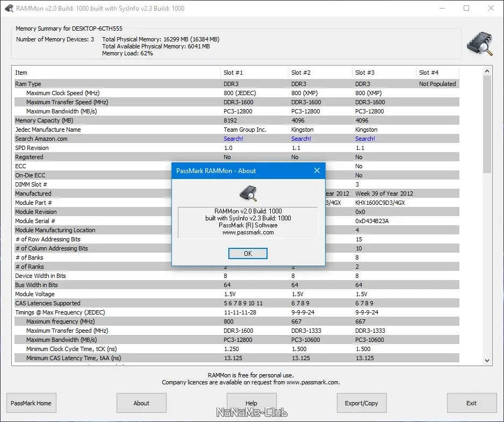The height and width of the screenshot is (422, 504).
Task: Click Week 39 of Year 2012 cell
Action: (384, 194)
